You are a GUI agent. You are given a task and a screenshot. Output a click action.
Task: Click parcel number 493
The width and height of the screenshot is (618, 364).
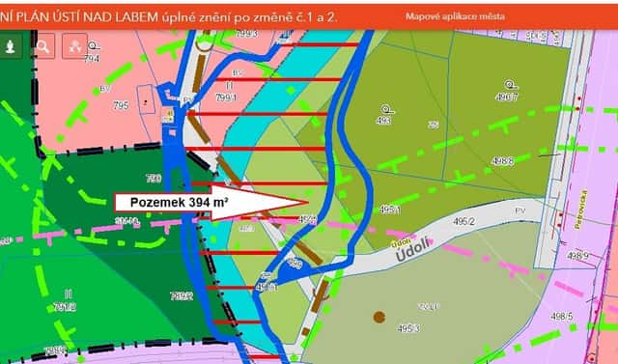coord(383,120)
